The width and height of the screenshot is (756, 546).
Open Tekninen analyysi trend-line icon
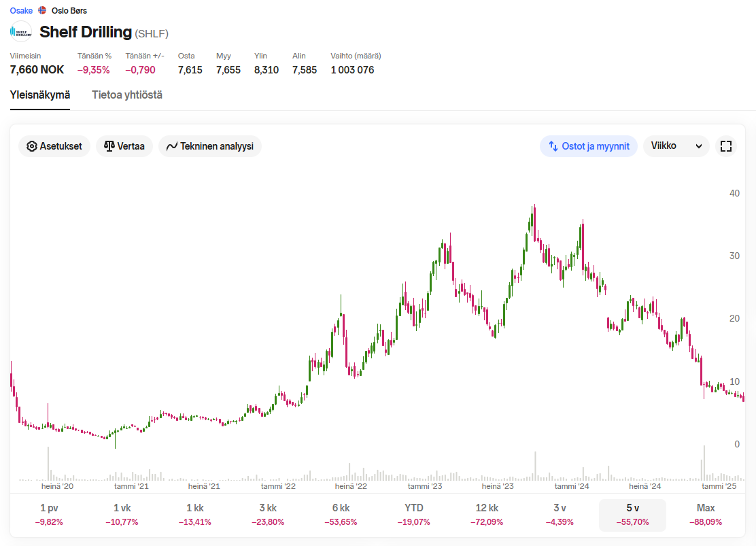pos(171,146)
